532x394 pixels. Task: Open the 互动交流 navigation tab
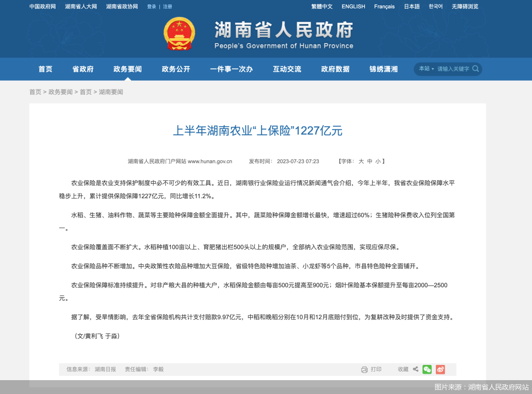(x=287, y=69)
